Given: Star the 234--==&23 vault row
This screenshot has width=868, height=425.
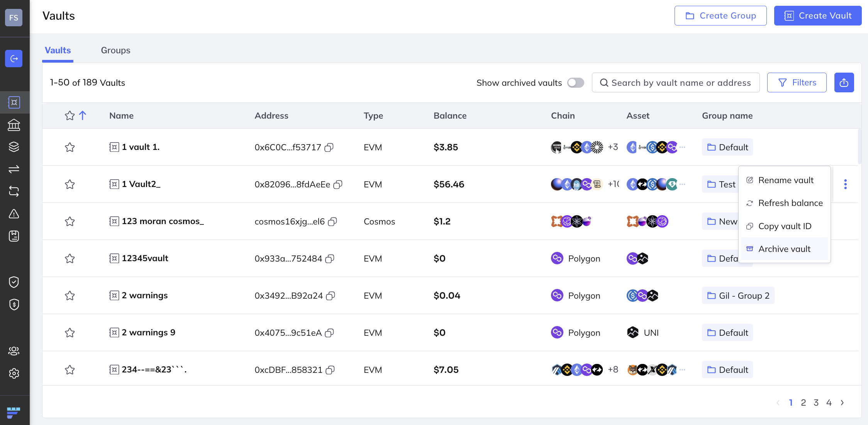Looking at the screenshot, I should (x=70, y=370).
